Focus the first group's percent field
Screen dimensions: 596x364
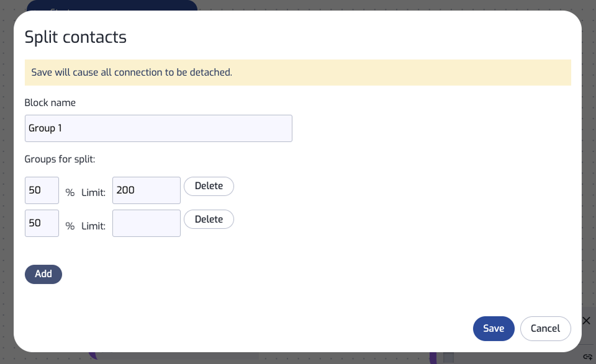[x=42, y=190]
